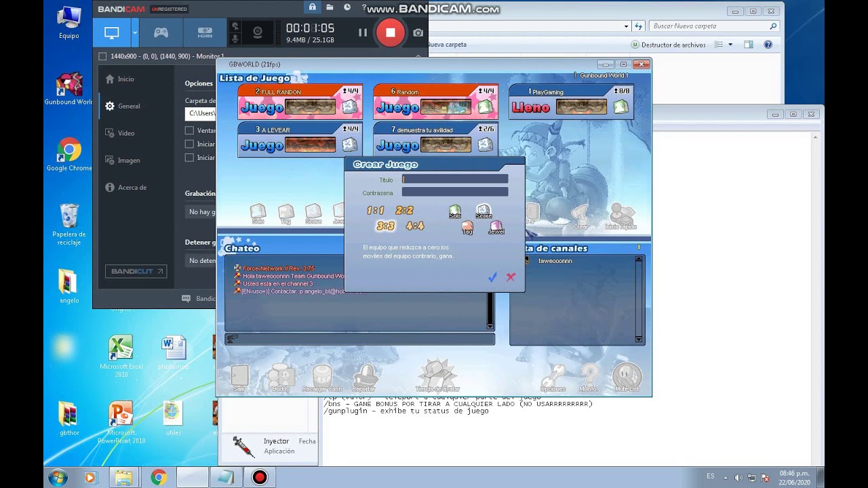Open Bandicam output folder icon
The height and width of the screenshot is (488, 868).
tap(330, 7)
